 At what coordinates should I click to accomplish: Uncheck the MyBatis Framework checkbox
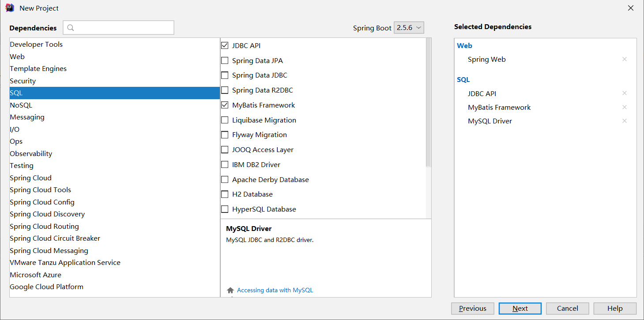(x=225, y=105)
